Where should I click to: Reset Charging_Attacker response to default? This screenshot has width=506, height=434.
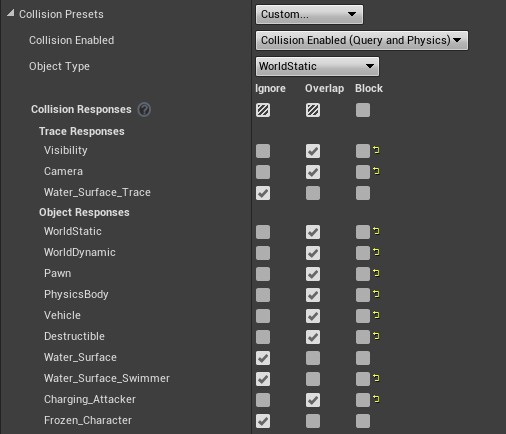click(x=376, y=399)
